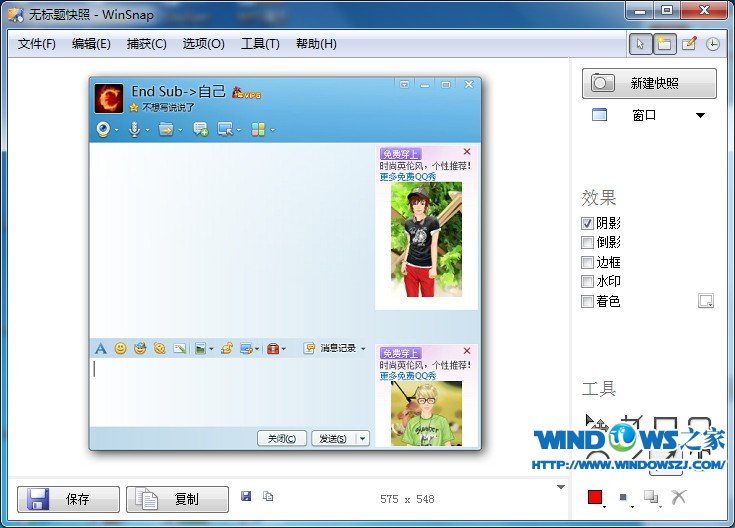
Task: Click the gray X delete tool icon
Action: [x=679, y=497]
